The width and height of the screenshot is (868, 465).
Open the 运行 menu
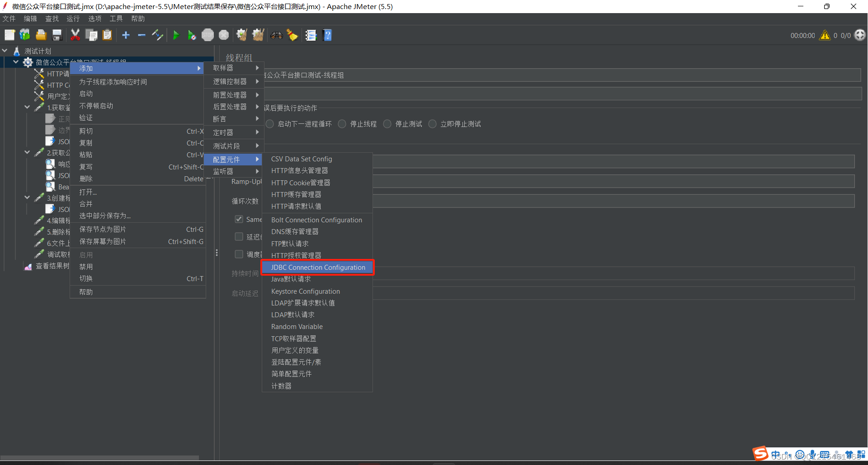73,19
